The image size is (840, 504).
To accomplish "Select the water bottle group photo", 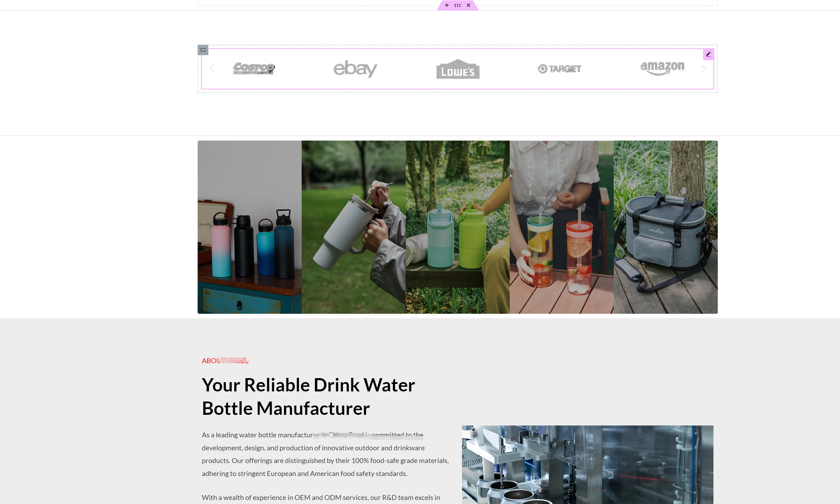I will pos(249,227).
